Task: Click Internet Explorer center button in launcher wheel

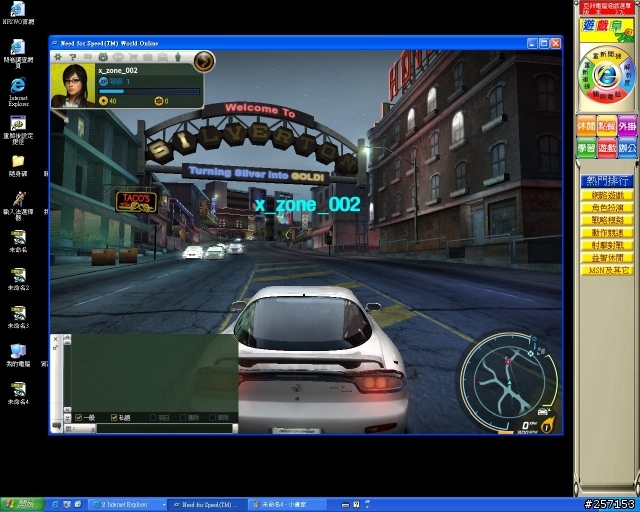Action: tap(607, 75)
